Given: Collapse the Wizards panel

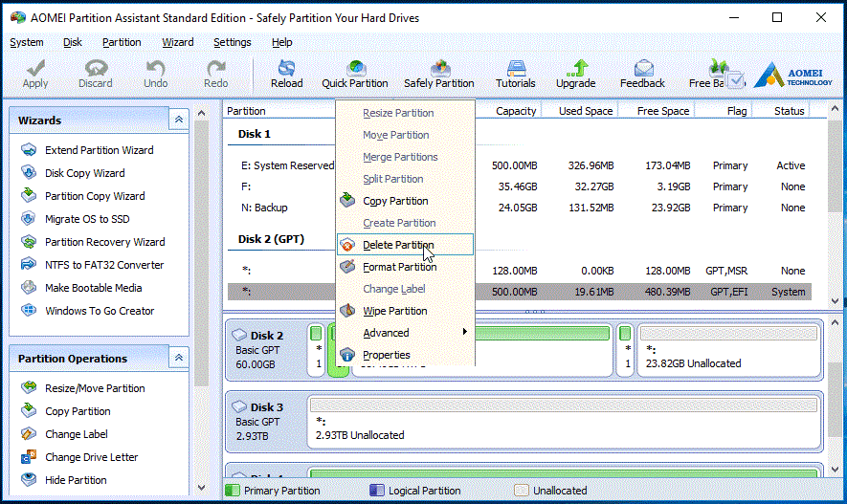Looking at the screenshot, I should click(x=179, y=120).
